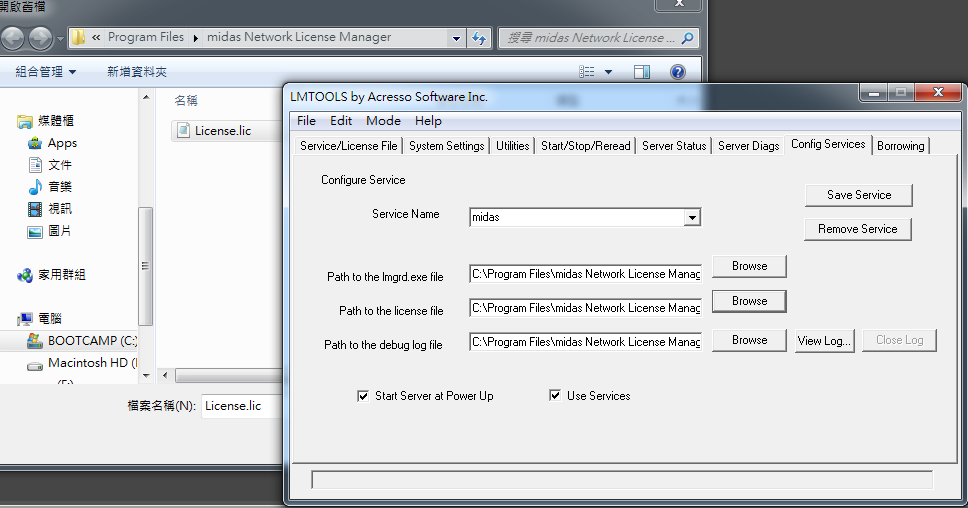Viewport: 968px width, 508px height.
Task: Click the Remove Service button
Action: pos(857,229)
